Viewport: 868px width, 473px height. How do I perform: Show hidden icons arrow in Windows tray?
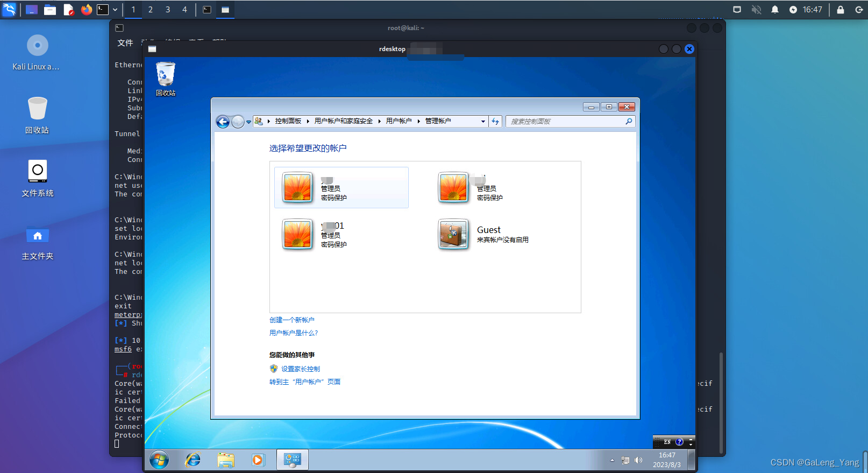[x=612, y=461]
